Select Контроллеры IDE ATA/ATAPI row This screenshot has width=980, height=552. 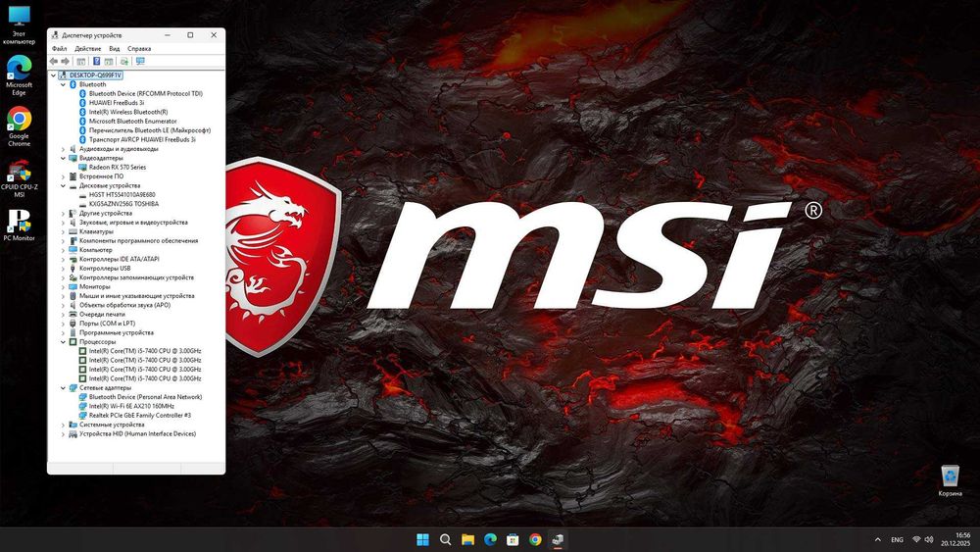(119, 259)
